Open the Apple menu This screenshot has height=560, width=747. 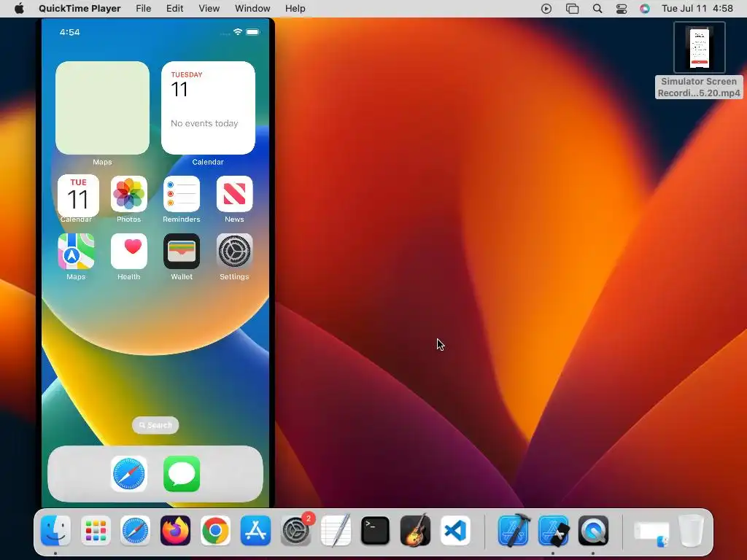19,9
